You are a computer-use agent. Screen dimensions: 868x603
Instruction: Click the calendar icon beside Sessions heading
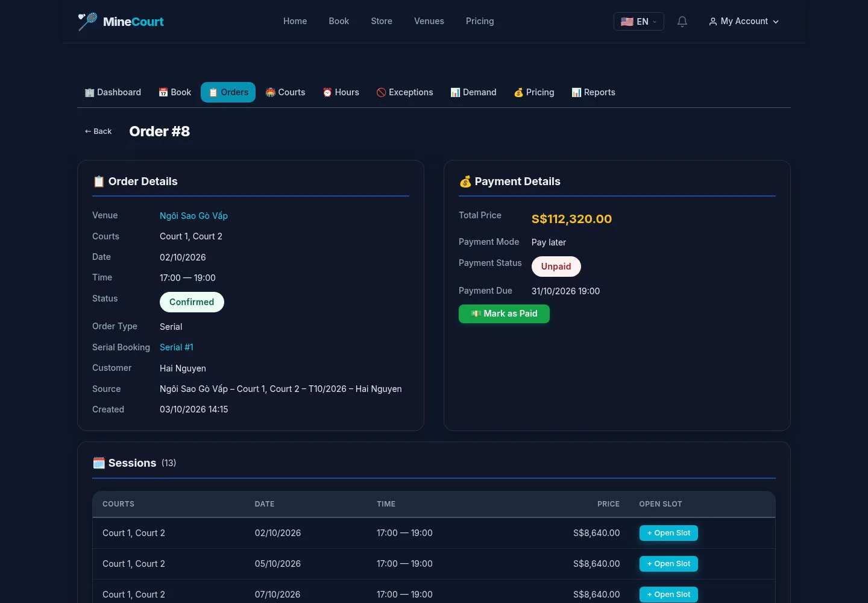click(99, 463)
